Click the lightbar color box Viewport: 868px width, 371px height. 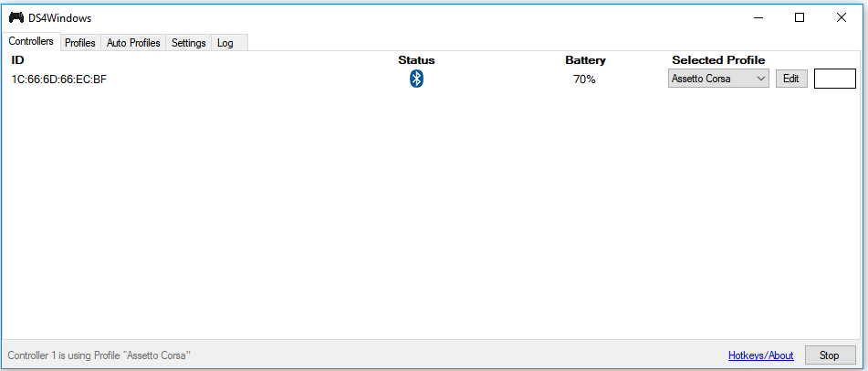(835, 79)
